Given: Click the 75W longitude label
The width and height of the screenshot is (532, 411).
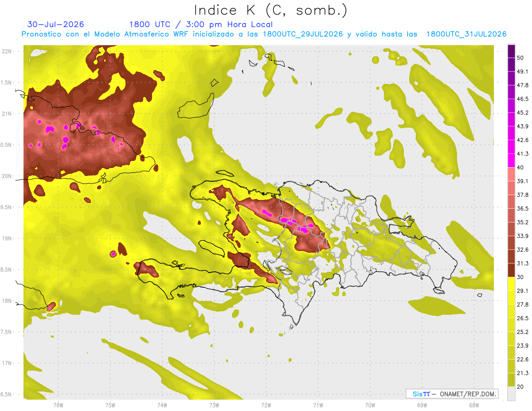Looking at the screenshot, I should [110, 406].
